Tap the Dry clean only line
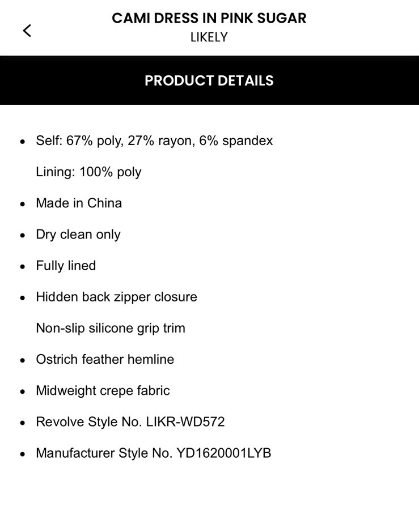This screenshot has height=532, width=419. (x=78, y=235)
